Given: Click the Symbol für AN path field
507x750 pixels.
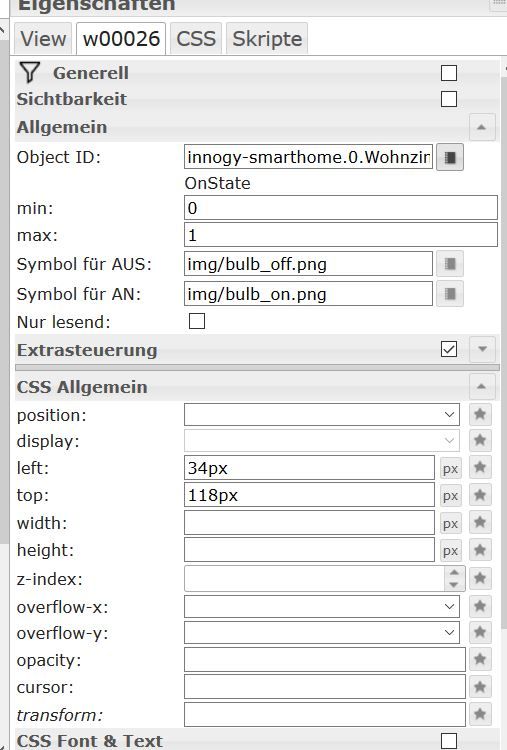Looking at the screenshot, I should [309, 294].
